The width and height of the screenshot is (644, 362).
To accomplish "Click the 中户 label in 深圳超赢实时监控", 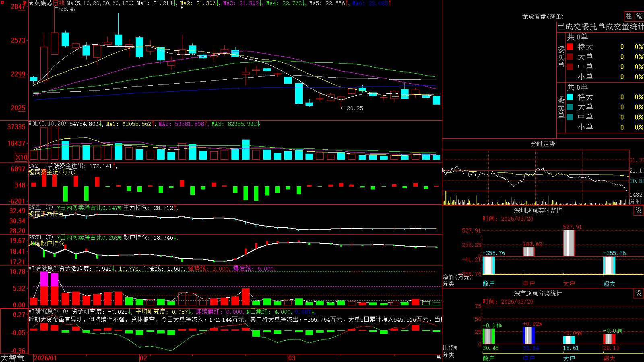I will tap(528, 284).
